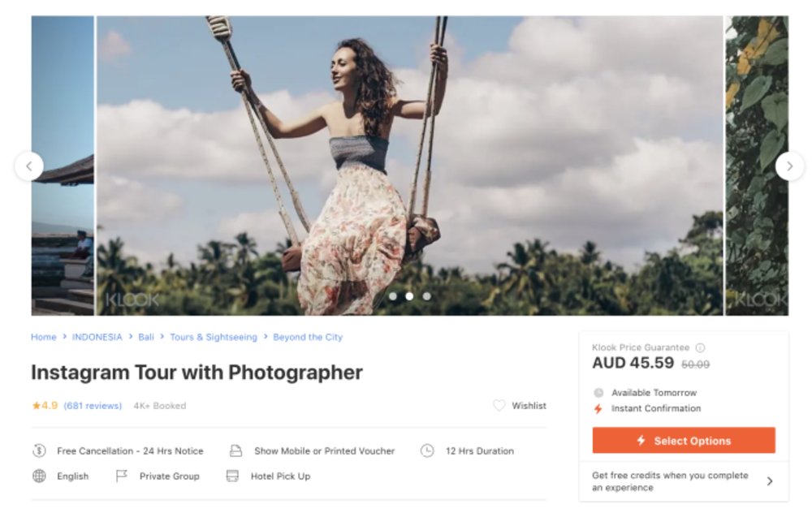Screen dimensions: 812x513
Task: Click the info icon beside Klook Price Guarantee
Action: click(699, 347)
